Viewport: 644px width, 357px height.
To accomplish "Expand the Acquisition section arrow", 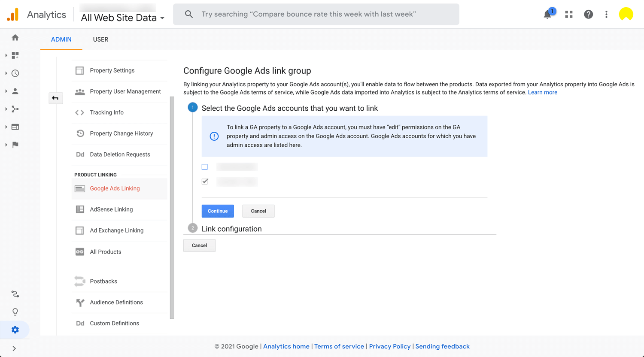I will coord(6,109).
